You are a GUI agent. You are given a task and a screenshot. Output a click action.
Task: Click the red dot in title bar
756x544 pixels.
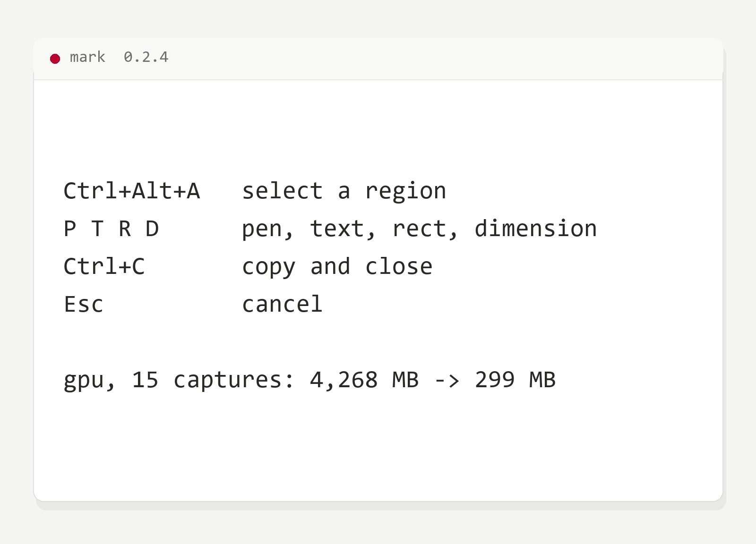pos(55,59)
